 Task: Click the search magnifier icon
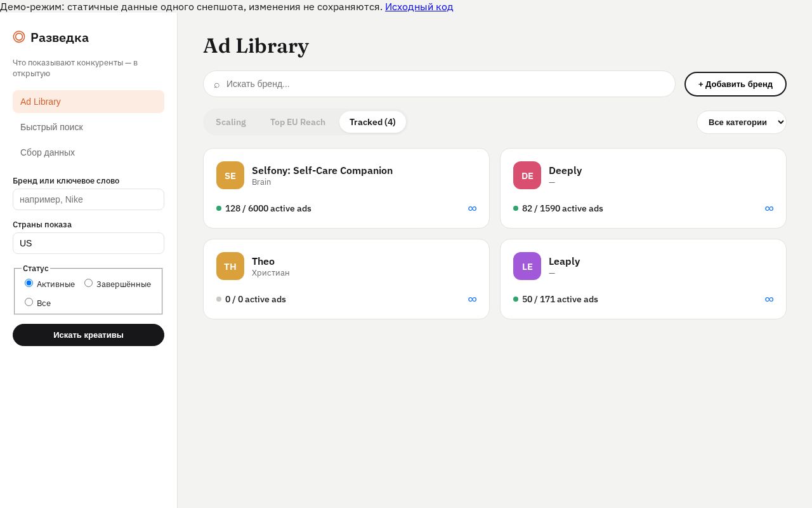[x=217, y=84]
